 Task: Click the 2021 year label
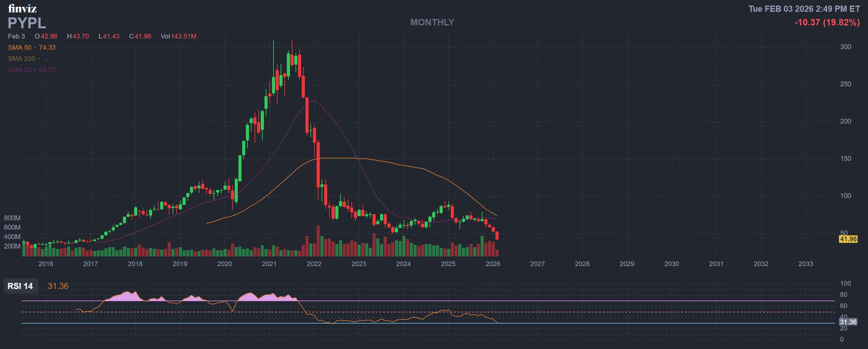tap(269, 264)
